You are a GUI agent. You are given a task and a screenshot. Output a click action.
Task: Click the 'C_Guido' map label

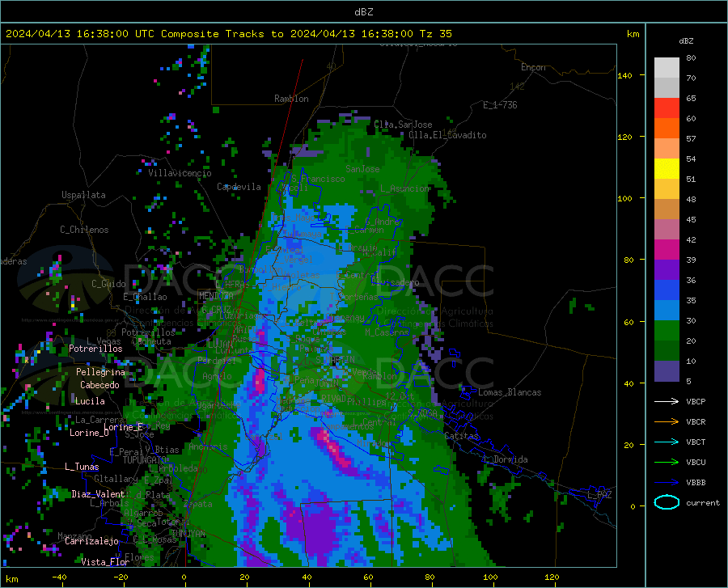point(108,284)
